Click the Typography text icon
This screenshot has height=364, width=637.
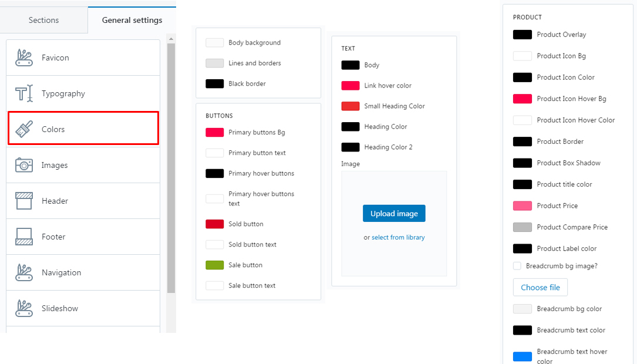coord(24,93)
